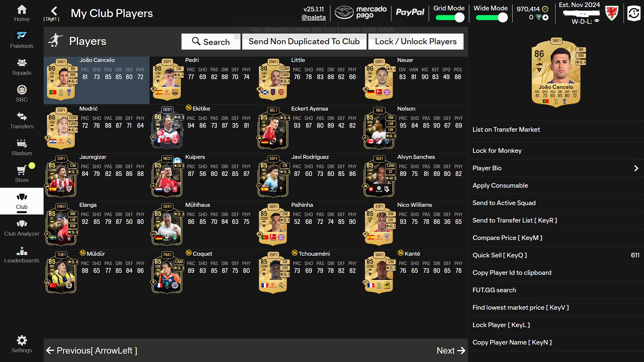Expand Player Bio chevron
This screenshot has width=644, height=362.
(x=636, y=168)
